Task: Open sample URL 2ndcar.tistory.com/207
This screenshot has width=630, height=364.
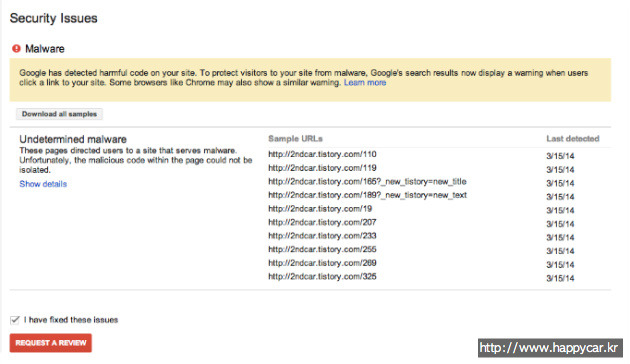Action: [x=322, y=222]
